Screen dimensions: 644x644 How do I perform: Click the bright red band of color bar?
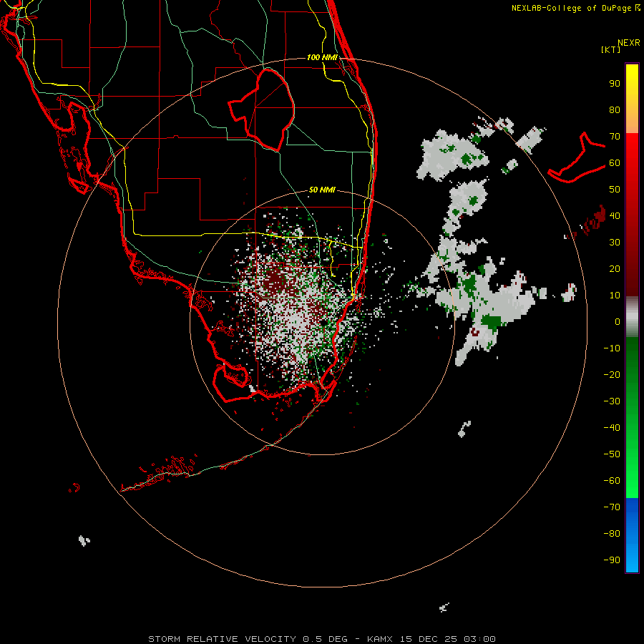(632, 148)
